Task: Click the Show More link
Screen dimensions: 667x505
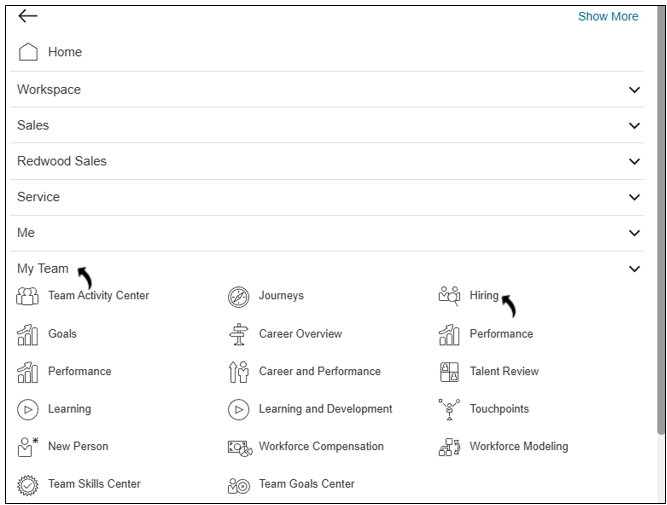Action: pos(608,16)
